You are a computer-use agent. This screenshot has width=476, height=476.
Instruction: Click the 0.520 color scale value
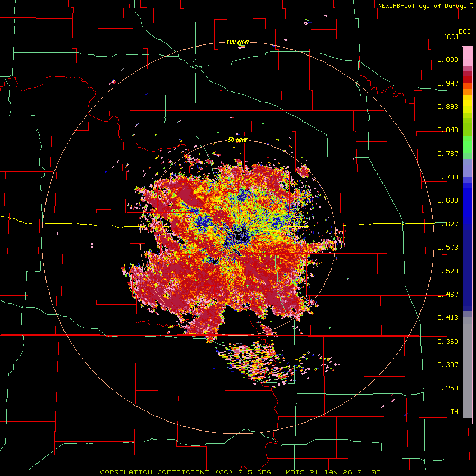pos(448,271)
